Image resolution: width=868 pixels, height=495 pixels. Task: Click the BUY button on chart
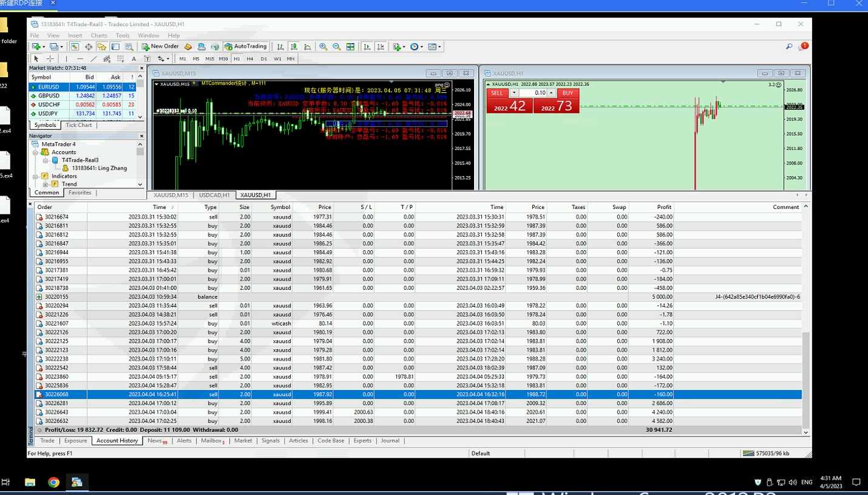pyautogui.click(x=568, y=93)
